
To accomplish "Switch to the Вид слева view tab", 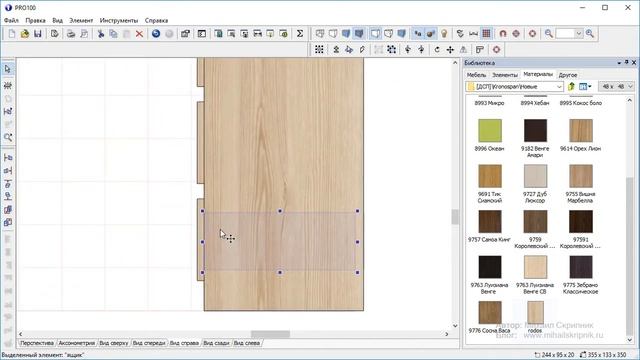I will coord(247,343).
